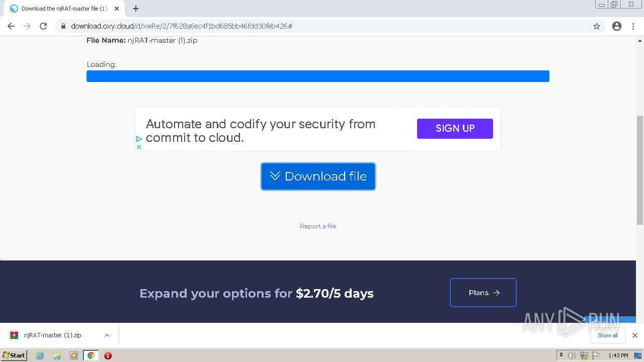Image resolution: width=644 pixels, height=362 pixels.
Task: Bookmark this page with star icon
Action: [597, 26]
